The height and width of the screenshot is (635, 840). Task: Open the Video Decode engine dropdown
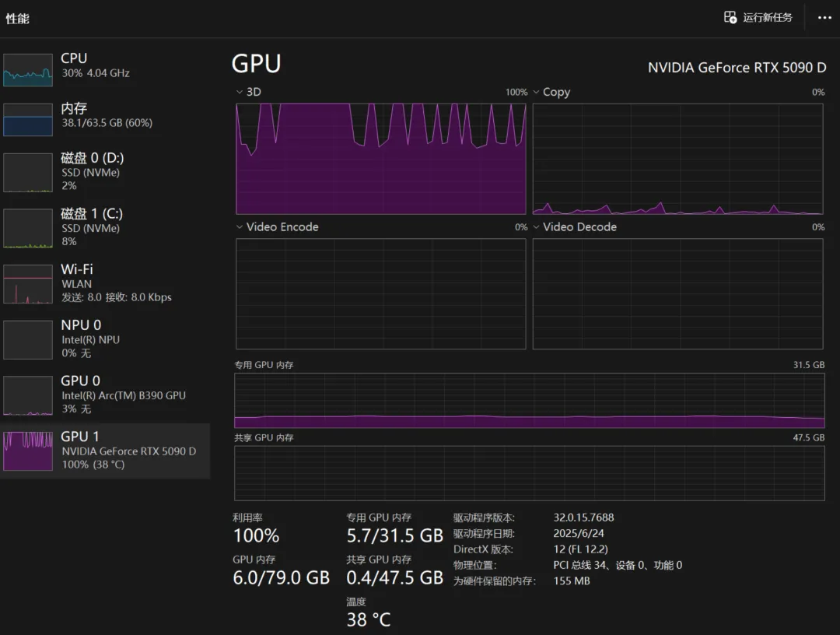(x=536, y=227)
